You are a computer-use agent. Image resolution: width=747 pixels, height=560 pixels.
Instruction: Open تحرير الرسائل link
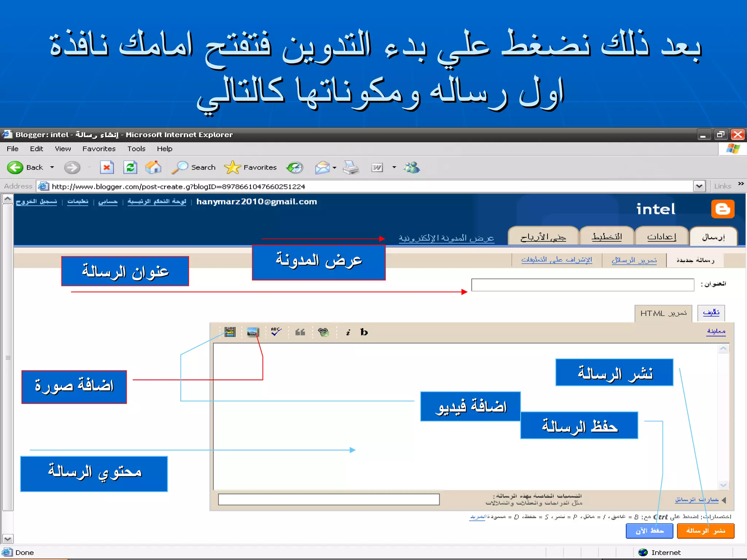click(x=634, y=260)
